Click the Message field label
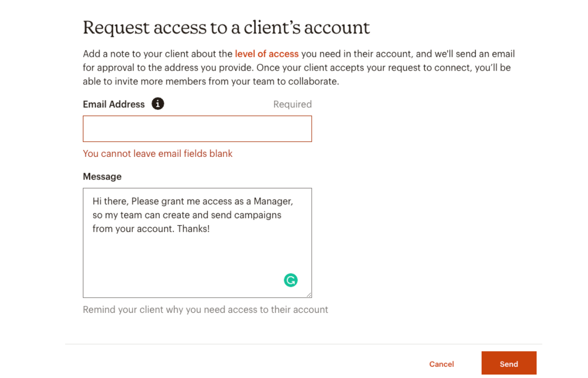The width and height of the screenshot is (588, 378). tap(102, 176)
